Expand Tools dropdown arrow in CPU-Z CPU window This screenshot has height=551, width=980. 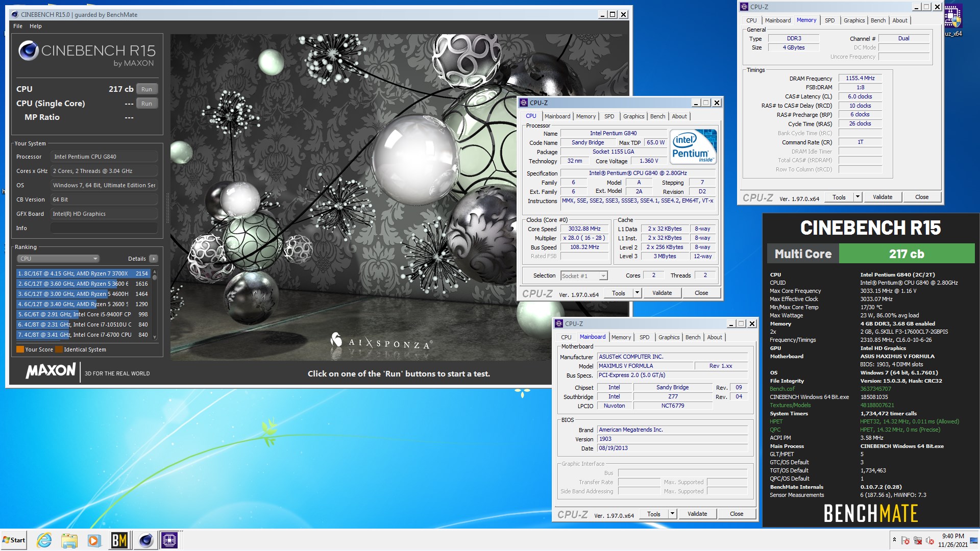click(x=637, y=293)
